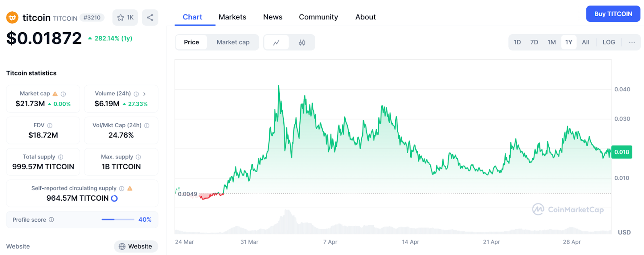Add titcoin to watchlist with the star icon
The width and height of the screenshot is (644, 255).
pos(120,17)
